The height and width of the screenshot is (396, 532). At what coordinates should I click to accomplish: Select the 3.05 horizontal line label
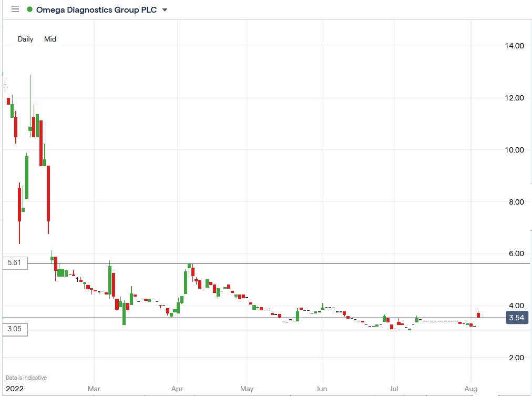pos(15,329)
